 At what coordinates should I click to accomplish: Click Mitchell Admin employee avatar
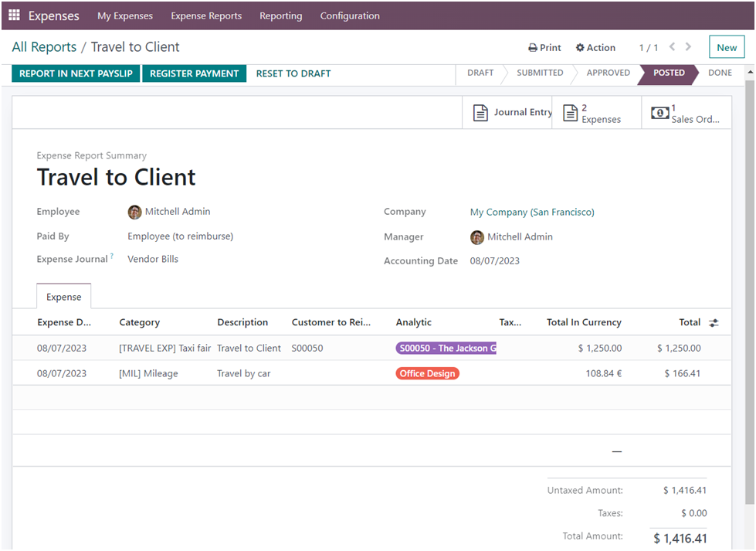pos(134,212)
